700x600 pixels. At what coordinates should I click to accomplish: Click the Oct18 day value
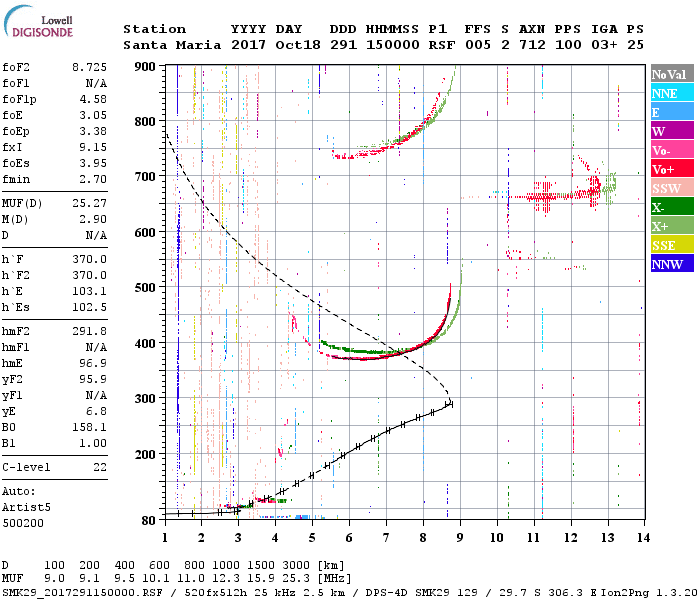coord(298,46)
